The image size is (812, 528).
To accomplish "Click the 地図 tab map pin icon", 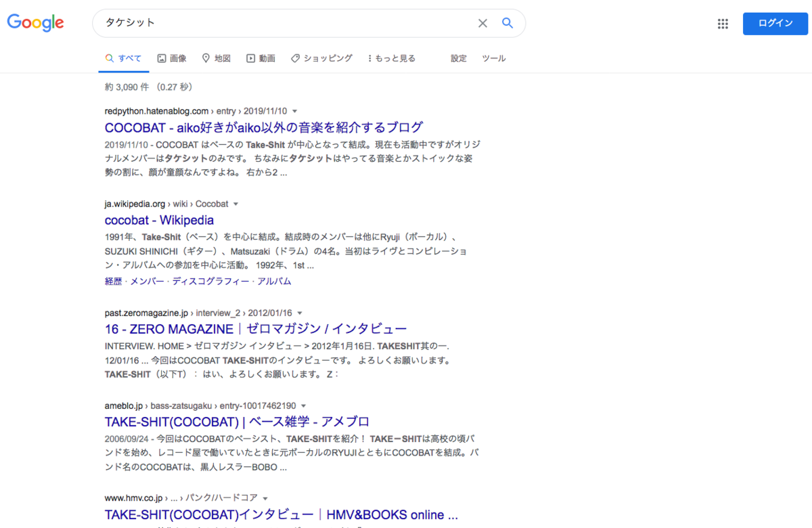I will coord(206,58).
